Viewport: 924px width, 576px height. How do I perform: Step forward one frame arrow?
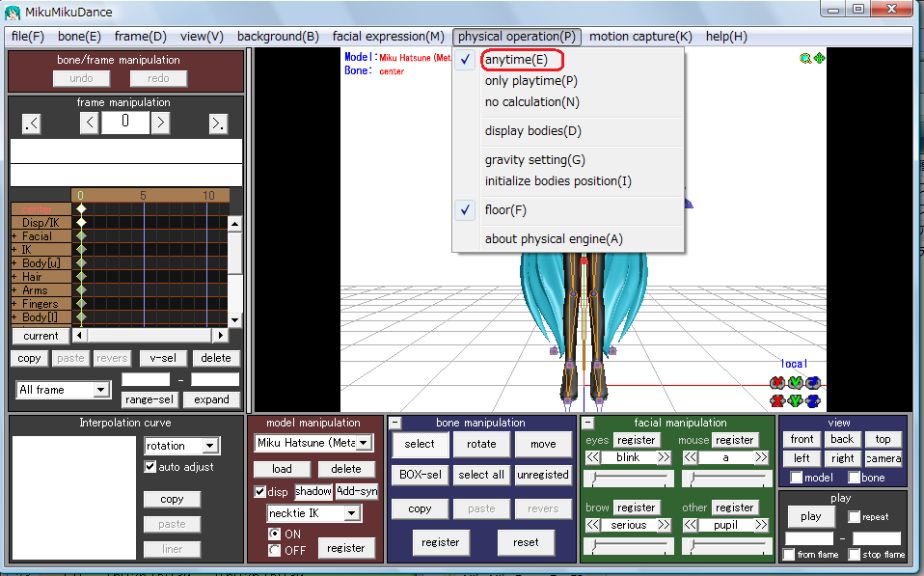tap(160, 123)
